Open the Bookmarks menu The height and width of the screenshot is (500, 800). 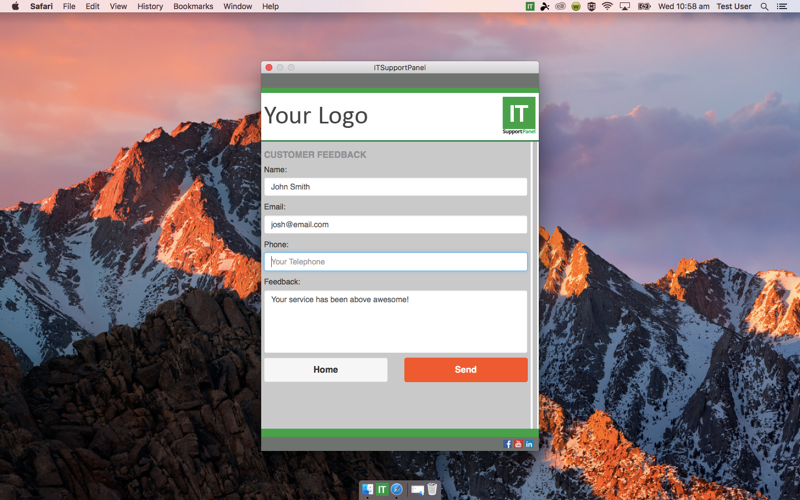tap(193, 6)
